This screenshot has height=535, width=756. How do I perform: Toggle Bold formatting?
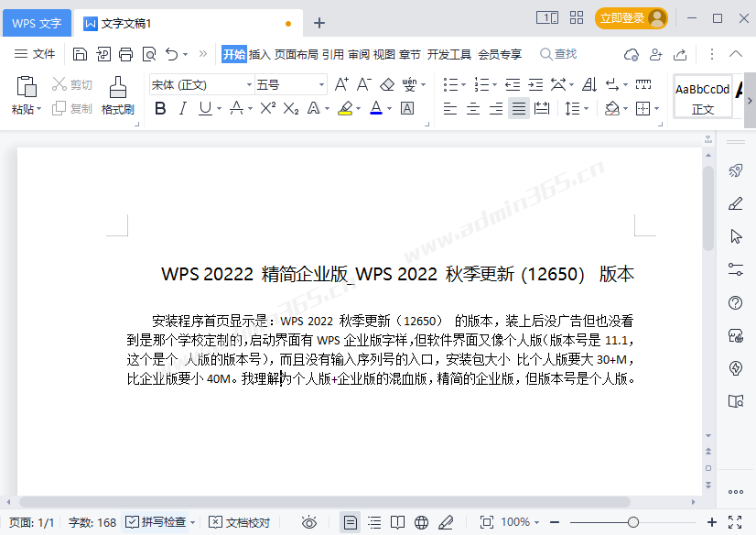160,108
